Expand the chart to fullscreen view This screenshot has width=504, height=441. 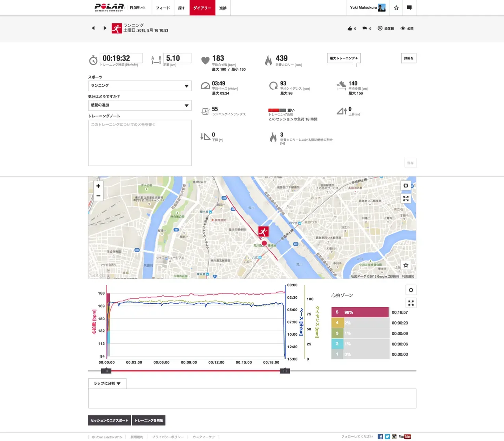coord(411,303)
